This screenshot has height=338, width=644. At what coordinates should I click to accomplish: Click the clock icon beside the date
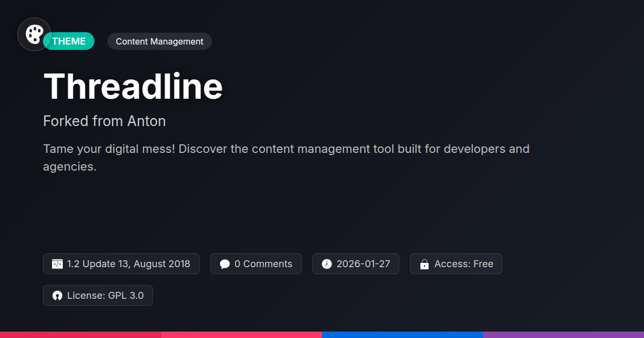pos(327,264)
